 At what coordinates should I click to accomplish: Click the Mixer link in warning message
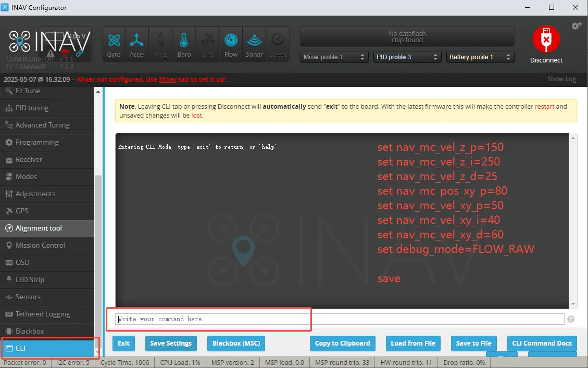(168, 80)
